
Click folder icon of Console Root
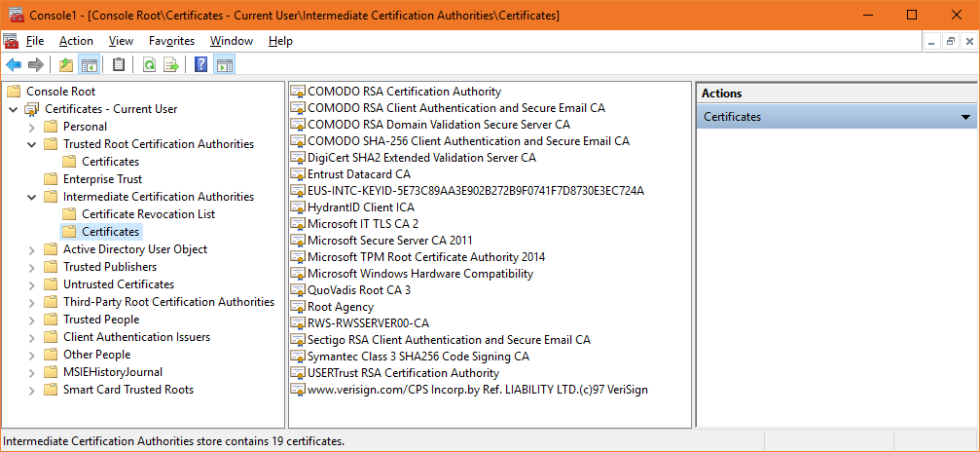[14, 92]
